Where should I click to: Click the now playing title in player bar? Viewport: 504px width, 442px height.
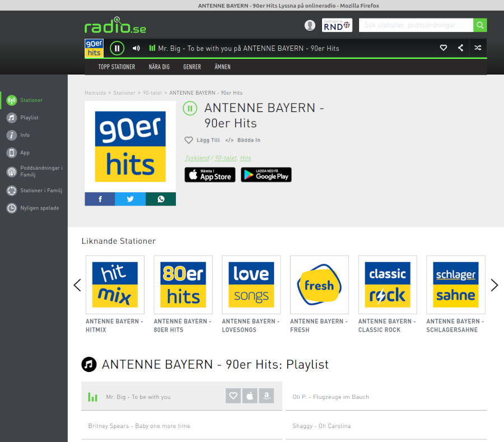click(x=249, y=48)
